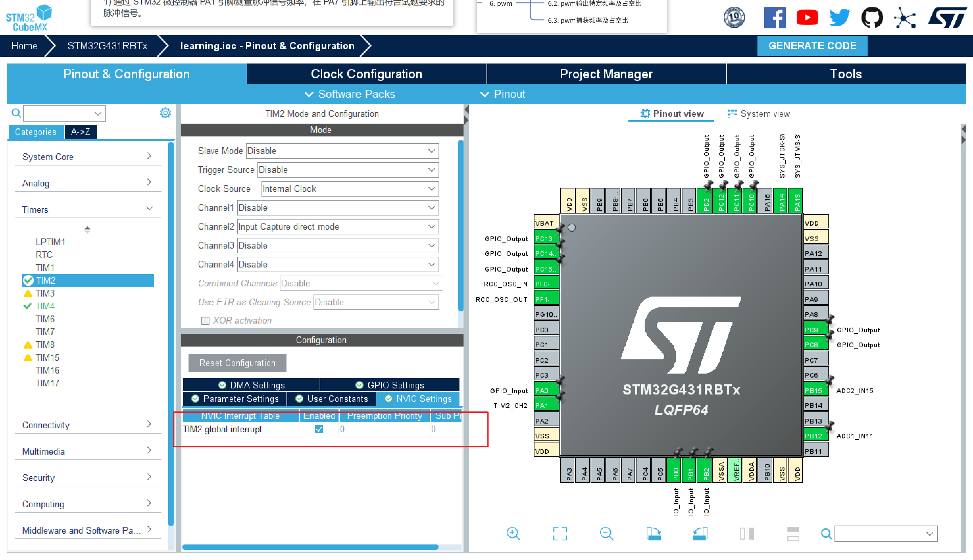This screenshot has height=560, width=973.
Task: Open the Twitter bird icon link
Action: click(x=840, y=18)
